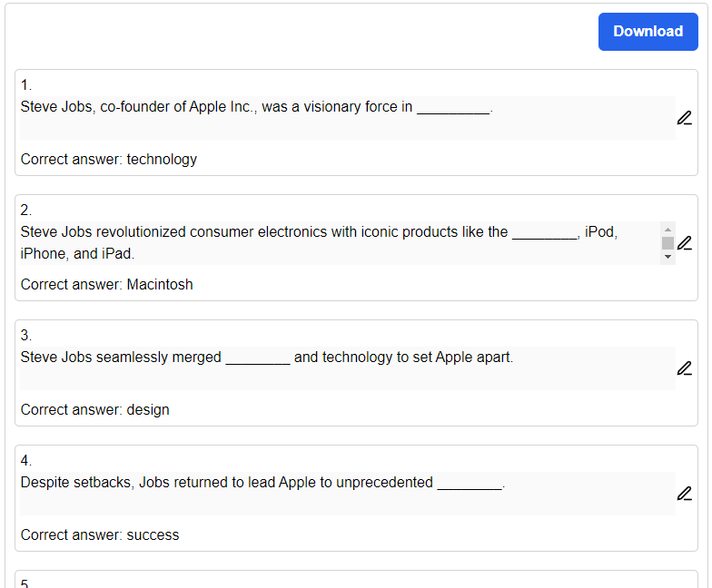Click the scrollbar thumb in question 2 box
This screenshot has width=712, height=588.
[x=667, y=243]
